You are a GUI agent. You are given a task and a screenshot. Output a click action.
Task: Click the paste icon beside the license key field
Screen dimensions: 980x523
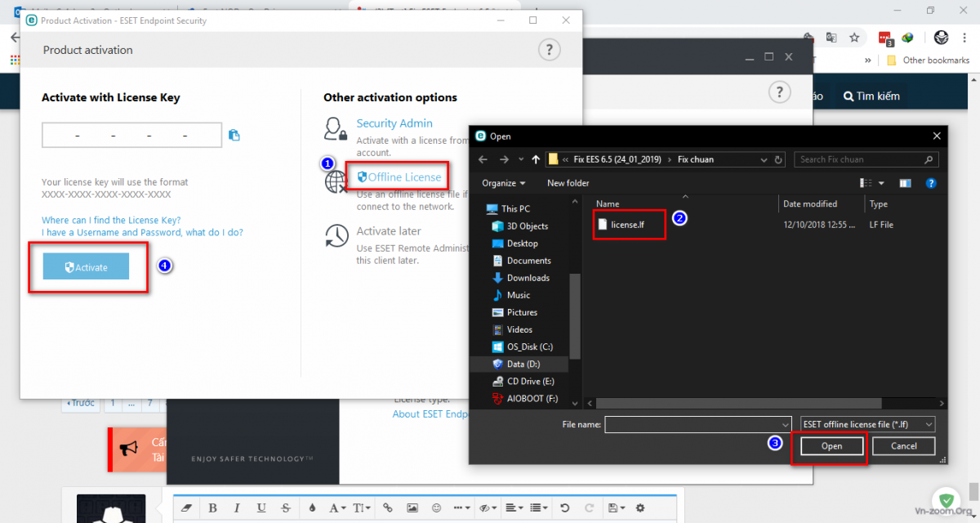point(234,136)
